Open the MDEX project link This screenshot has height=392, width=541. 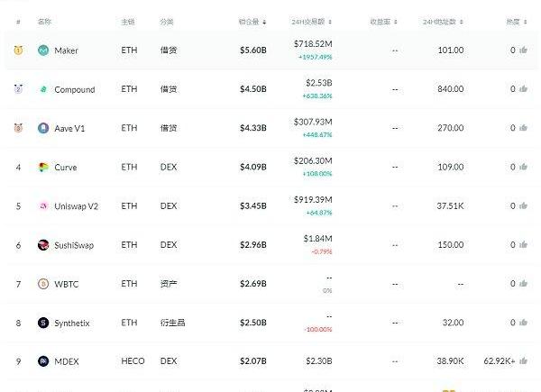pos(67,361)
